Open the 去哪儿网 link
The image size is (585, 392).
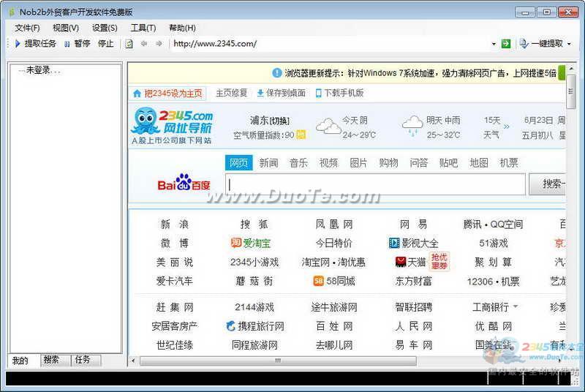pos(334,345)
